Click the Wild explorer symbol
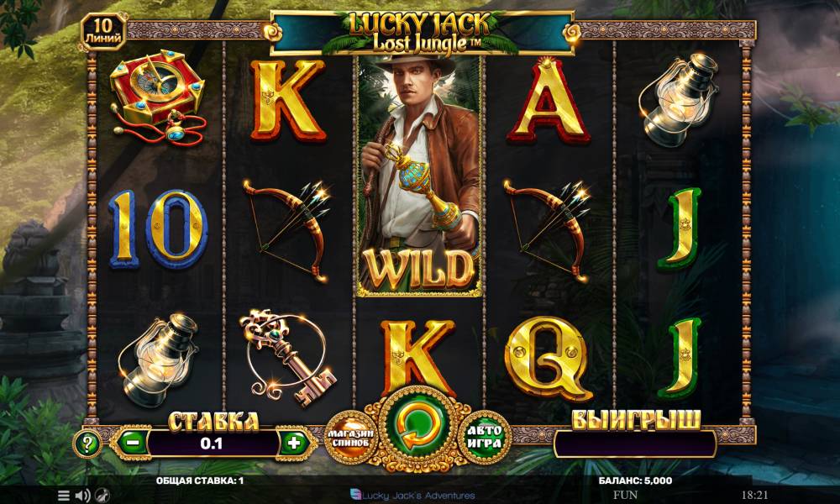 (419, 176)
